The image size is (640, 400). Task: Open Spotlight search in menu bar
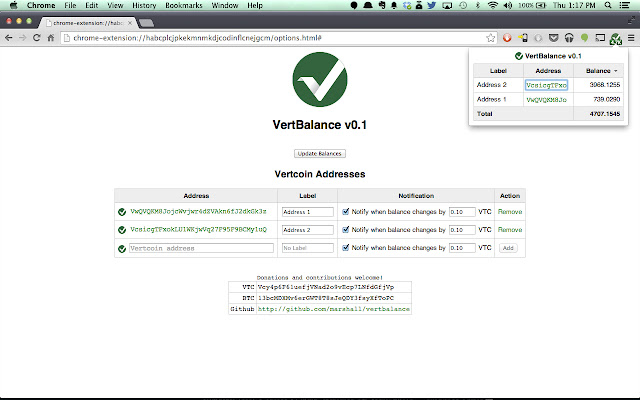tap(608, 5)
